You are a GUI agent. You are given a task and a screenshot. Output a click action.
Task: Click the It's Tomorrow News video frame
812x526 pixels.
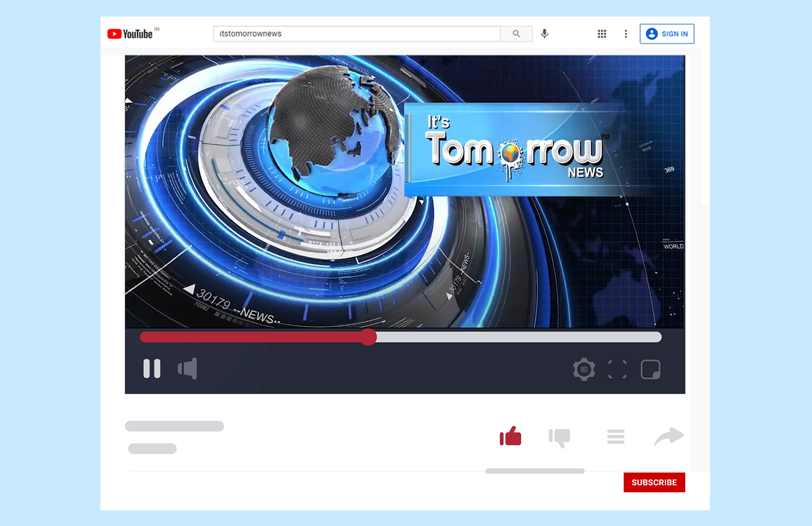click(x=405, y=192)
